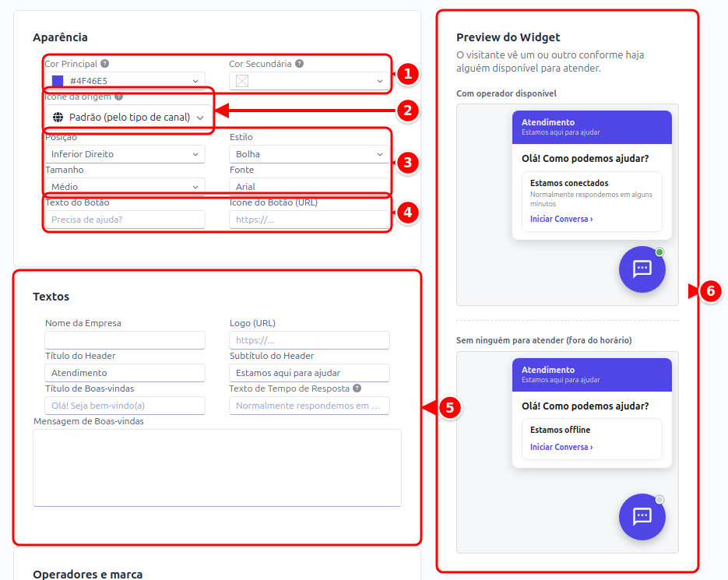Open the Cor Secundária dropdown
The height and width of the screenshot is (580, 728).
click(309, 81)
